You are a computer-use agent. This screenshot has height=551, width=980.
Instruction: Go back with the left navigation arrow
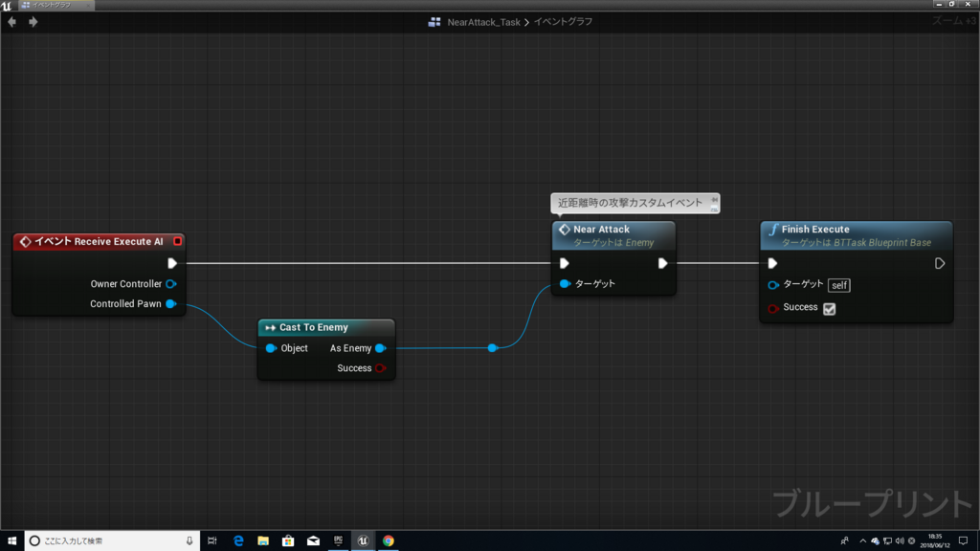click(x=11, y=22)
